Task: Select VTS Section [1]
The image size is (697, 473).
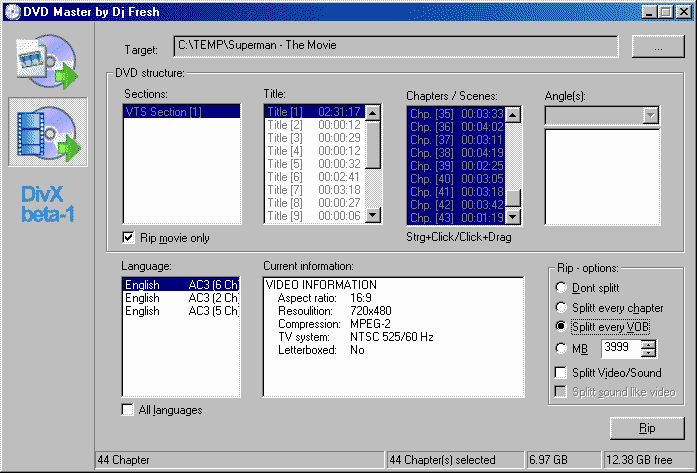Action: [182, 112]
